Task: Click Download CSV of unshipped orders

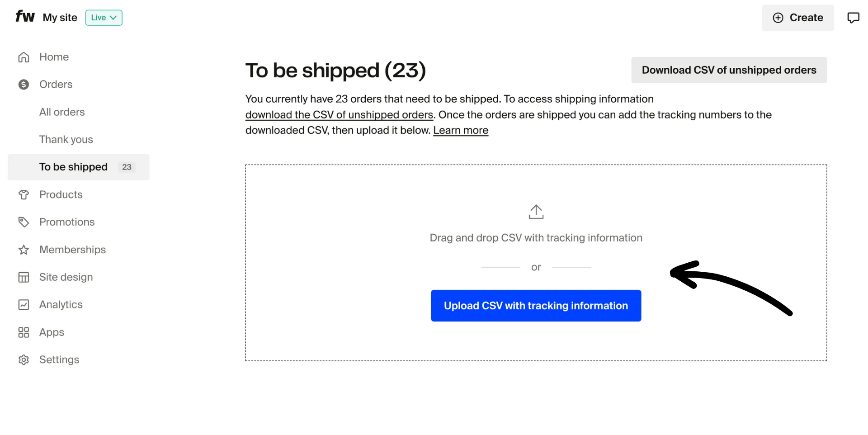Action: [x=728, y=70]
